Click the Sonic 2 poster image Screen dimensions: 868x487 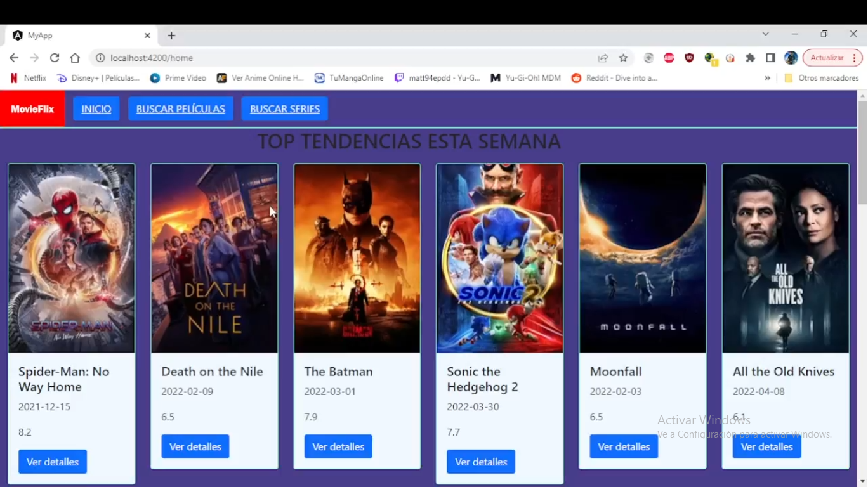click(x=500, y=258)
